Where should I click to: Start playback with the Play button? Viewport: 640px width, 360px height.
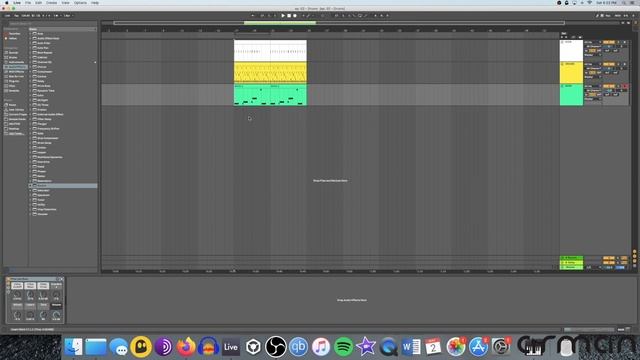(x=283, y=16)
